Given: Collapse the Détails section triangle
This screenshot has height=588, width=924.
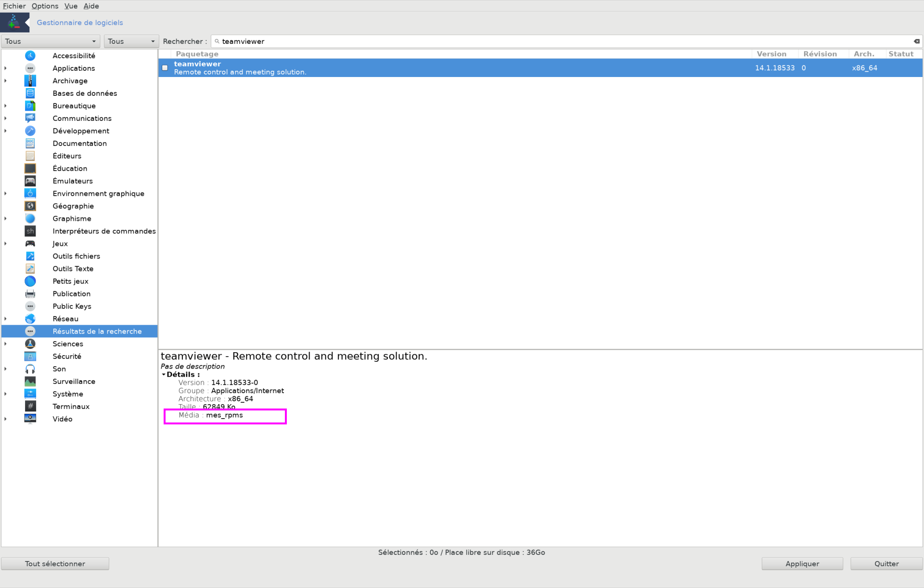Looking at the screenshot, I should [164, 374].
